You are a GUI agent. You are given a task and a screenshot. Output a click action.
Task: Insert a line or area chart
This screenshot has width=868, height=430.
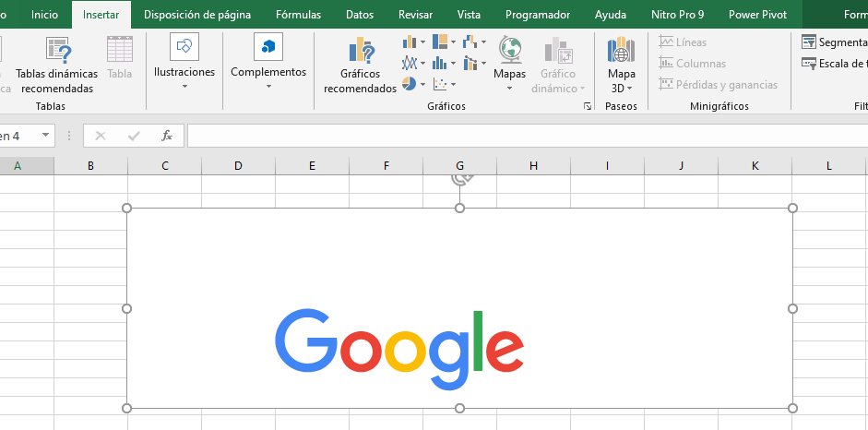[x=414, y=63]
